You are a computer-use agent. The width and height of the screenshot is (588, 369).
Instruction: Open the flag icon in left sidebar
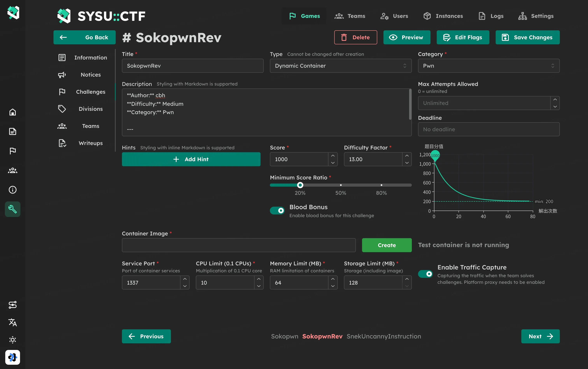click(12, 151)
